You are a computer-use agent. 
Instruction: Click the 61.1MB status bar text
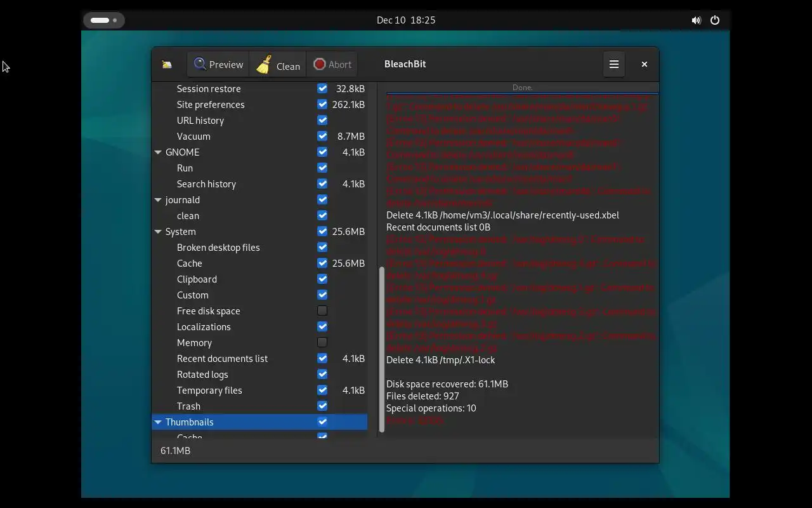pyautogui.click(x=175, y=450)
